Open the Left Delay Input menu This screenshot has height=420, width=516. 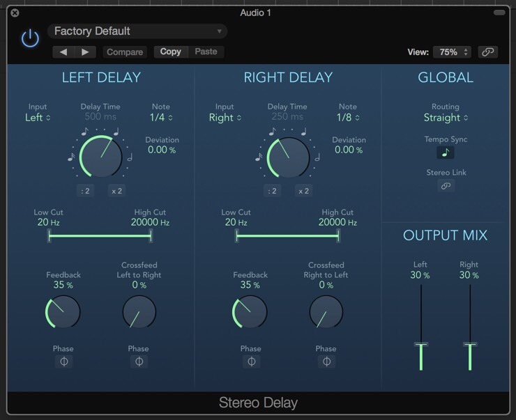click(38, 118)
